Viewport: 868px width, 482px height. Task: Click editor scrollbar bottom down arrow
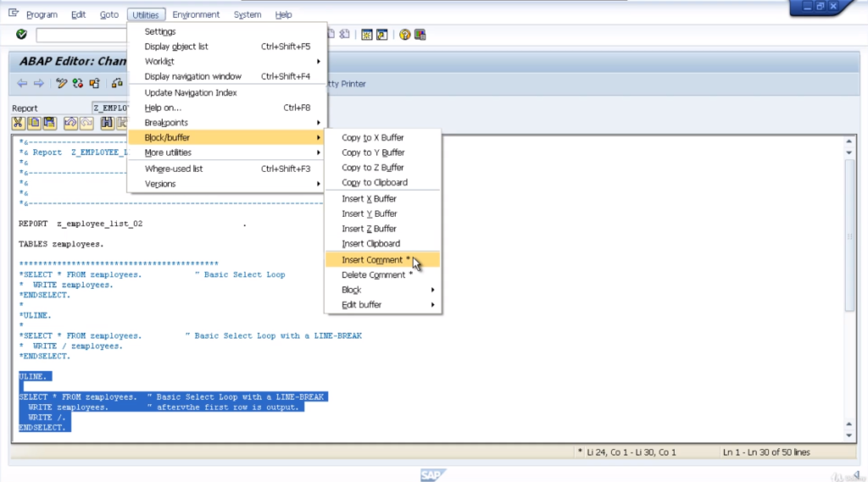[849, 435]
